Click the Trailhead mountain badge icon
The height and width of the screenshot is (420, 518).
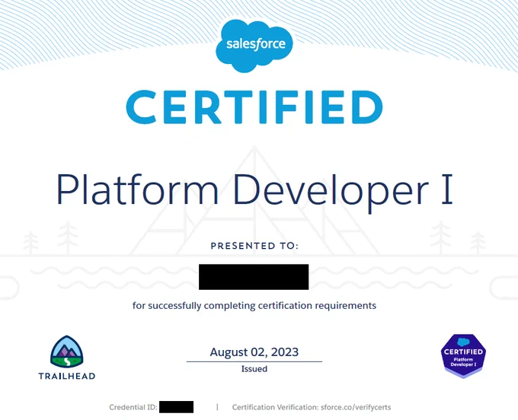[67, 352]
